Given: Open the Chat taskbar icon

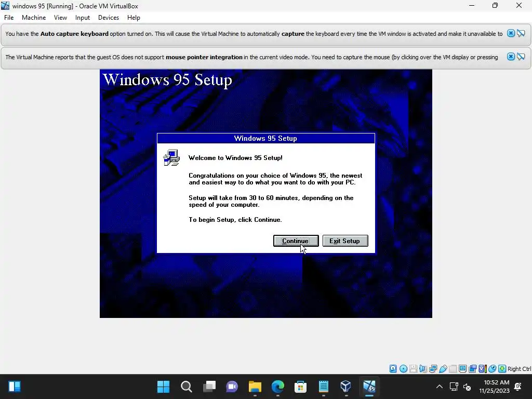Looking at the screenshot, I should [232, 387].
